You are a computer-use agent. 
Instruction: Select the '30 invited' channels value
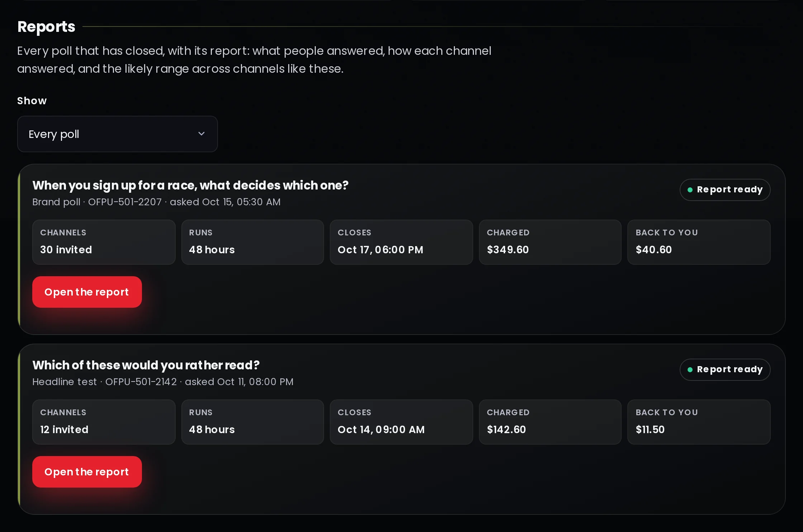[x=66, y=249]
